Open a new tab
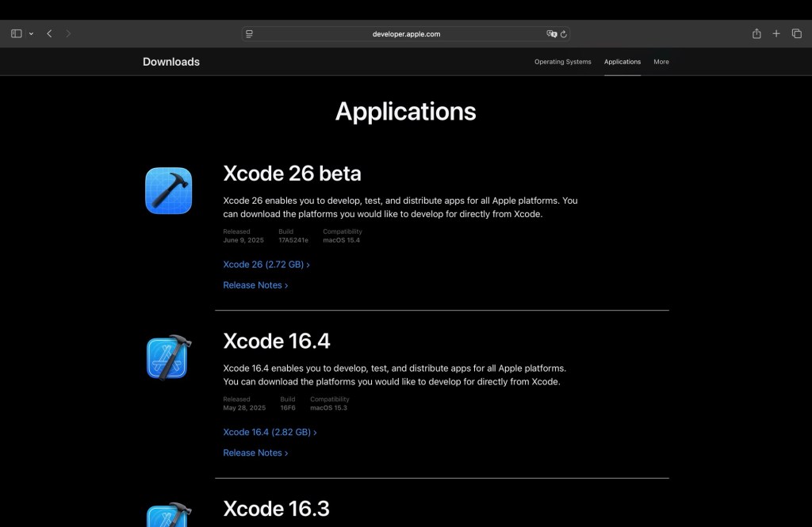The height and width of the screenshot is (527, 812). [776, 34]
